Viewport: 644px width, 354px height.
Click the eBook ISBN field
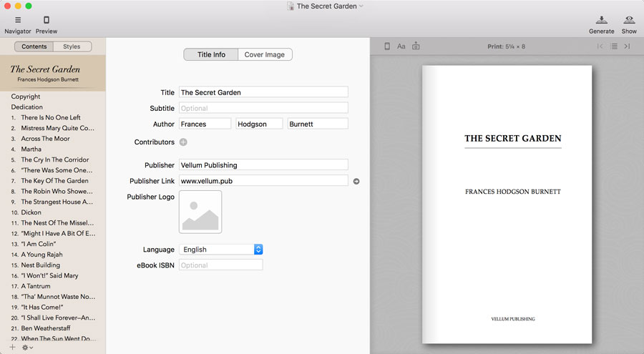(221, 265)
